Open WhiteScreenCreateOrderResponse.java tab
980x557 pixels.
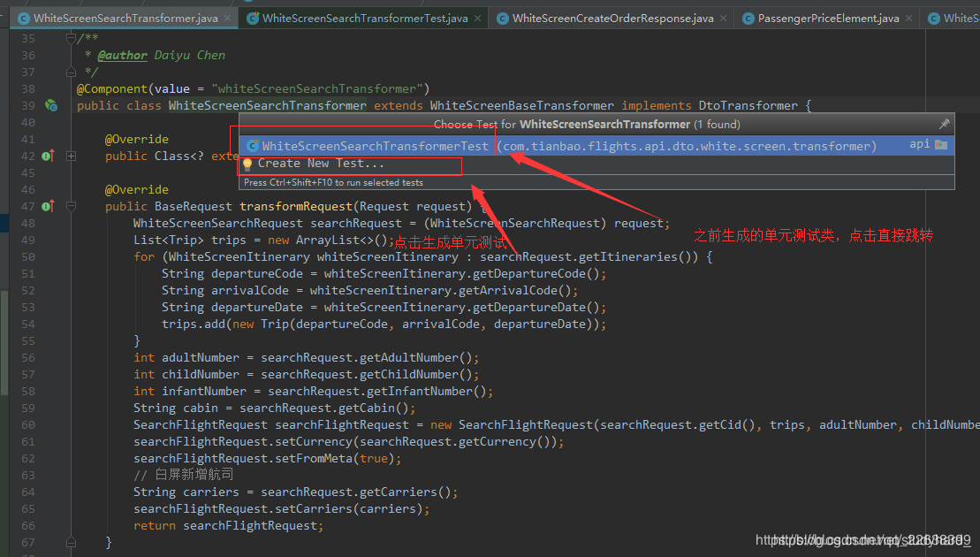[612, 19]
